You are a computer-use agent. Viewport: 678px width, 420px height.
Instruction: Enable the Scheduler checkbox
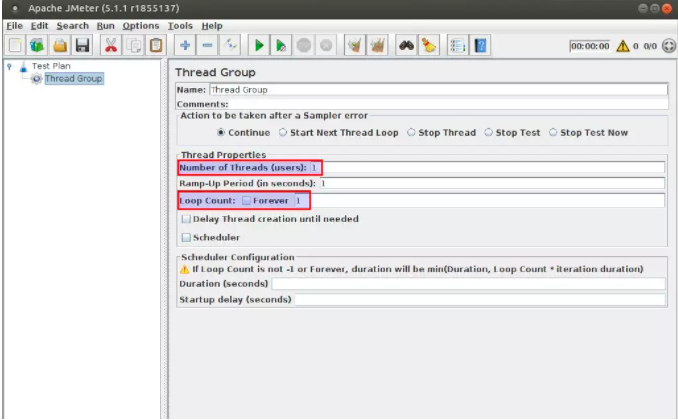(x=186, y=237)
